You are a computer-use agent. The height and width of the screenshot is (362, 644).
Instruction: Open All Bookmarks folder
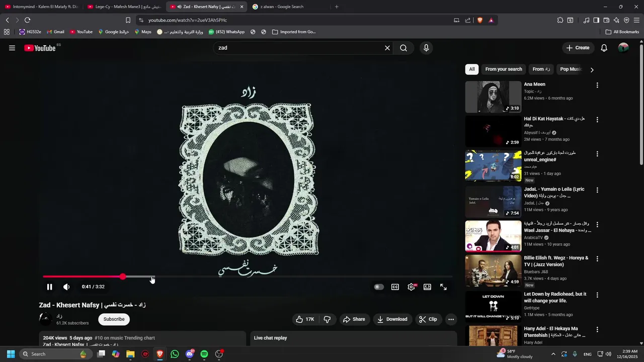tap(622, 32)
